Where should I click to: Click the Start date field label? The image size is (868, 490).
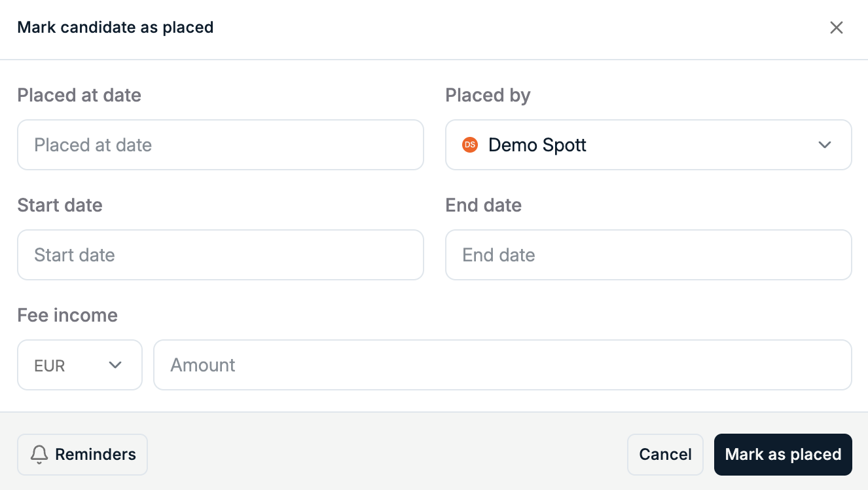(60, 205)
